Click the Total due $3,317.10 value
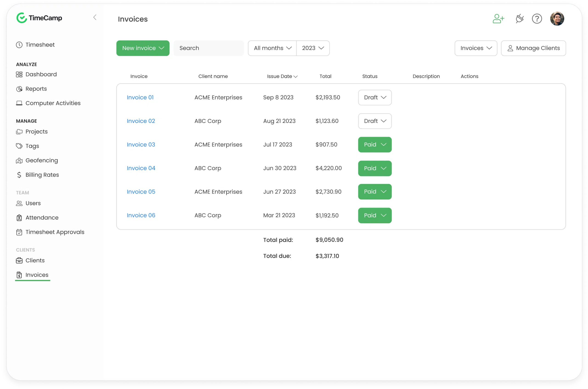The width and height of the screenshot is (588, 389). point(327,256)
